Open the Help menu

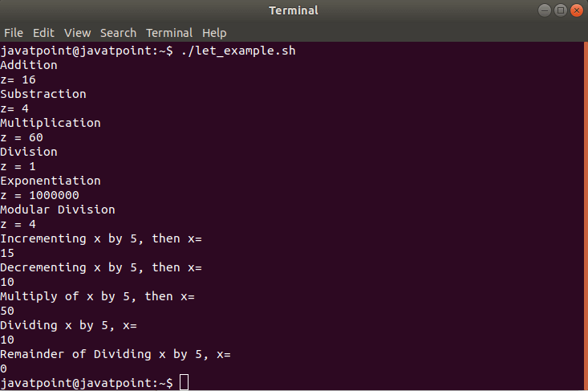pyautogui.click(x=214, y=33)
